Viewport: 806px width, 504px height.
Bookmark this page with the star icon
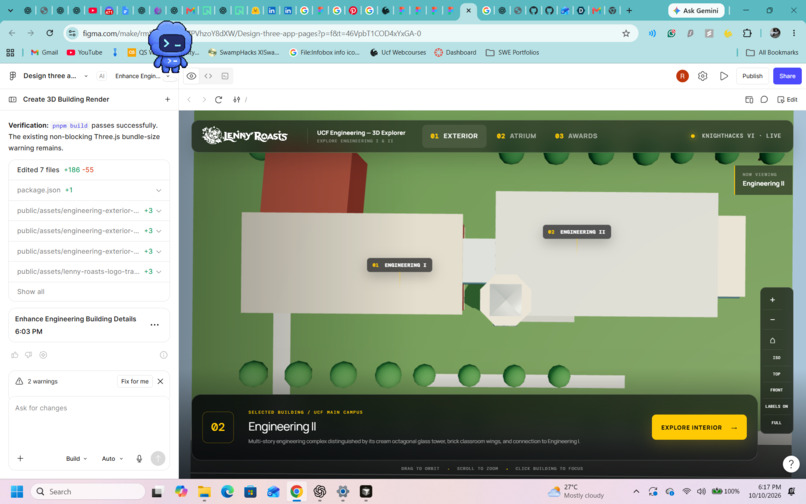pos(626,33)
